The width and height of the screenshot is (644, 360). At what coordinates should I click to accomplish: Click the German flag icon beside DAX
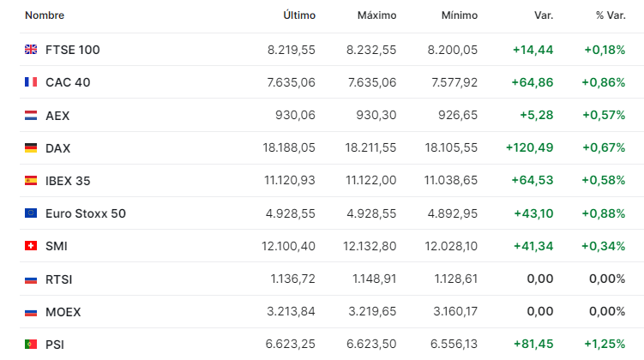pos(31,147)
